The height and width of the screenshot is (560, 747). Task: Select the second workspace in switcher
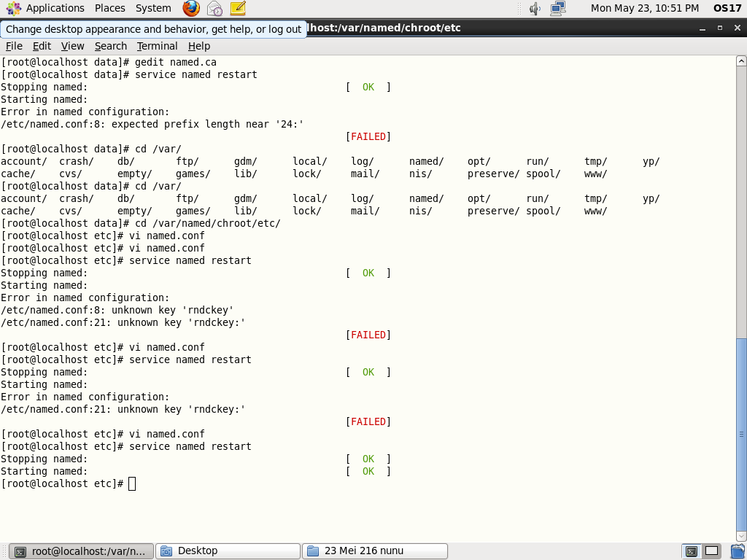click(712, 551)
